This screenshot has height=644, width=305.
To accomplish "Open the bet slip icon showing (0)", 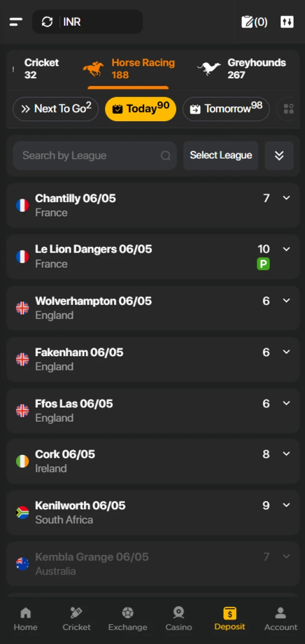I will (255, 22).
